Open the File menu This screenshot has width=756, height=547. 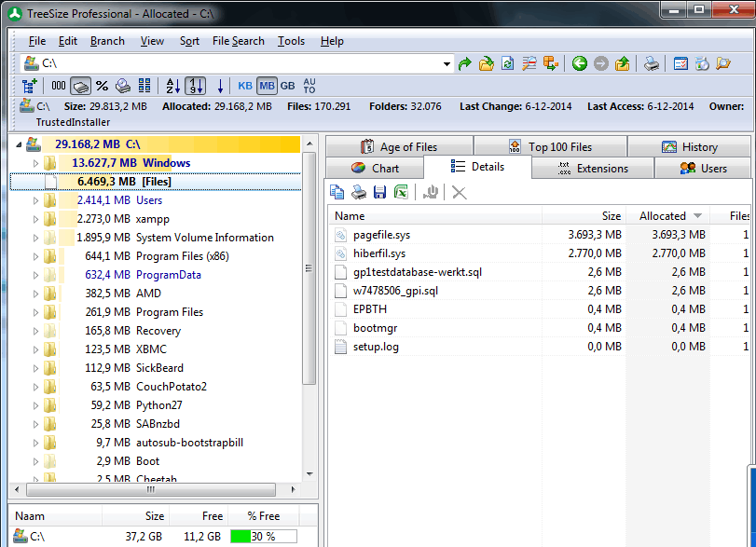click(x=36, y=41)
